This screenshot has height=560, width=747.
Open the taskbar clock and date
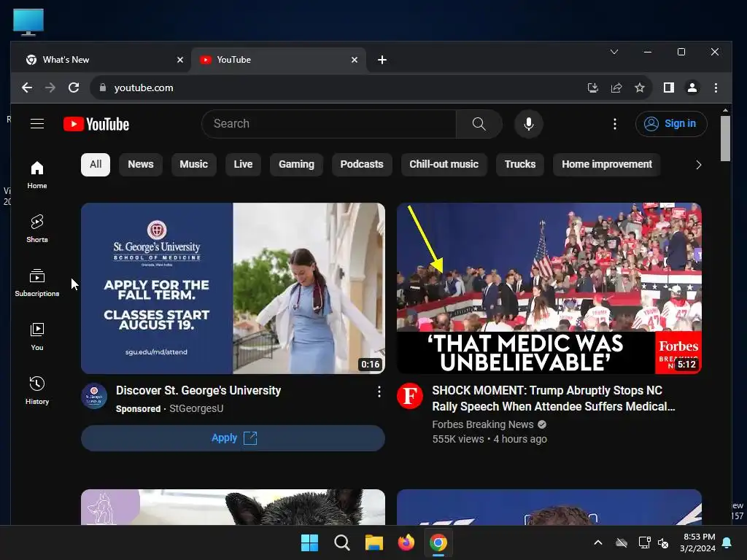point(698,542)
